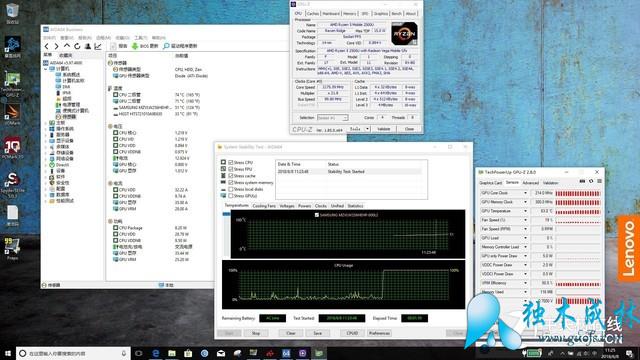Image resolution: width=640 pixels, height=360 pixels.
Task: Collapse the Computer node in AIDA64 tree
Action: 46,69
